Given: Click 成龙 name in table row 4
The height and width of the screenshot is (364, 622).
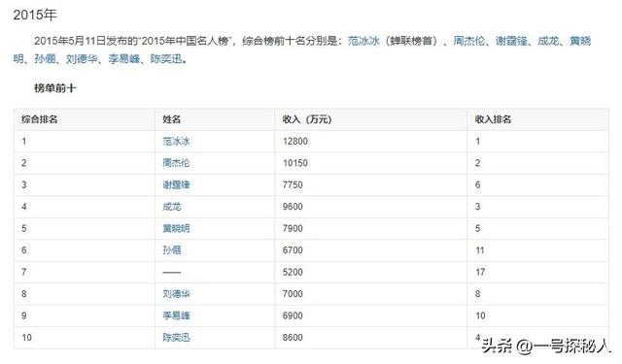Looking at the screenshot, I should tap(172, 207).
